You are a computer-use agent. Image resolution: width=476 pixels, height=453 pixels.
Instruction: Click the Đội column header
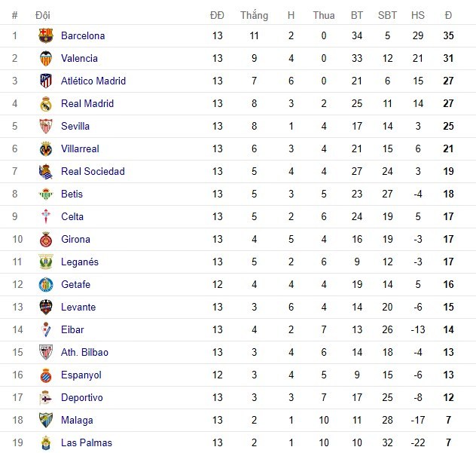click(x=43, y=15)
